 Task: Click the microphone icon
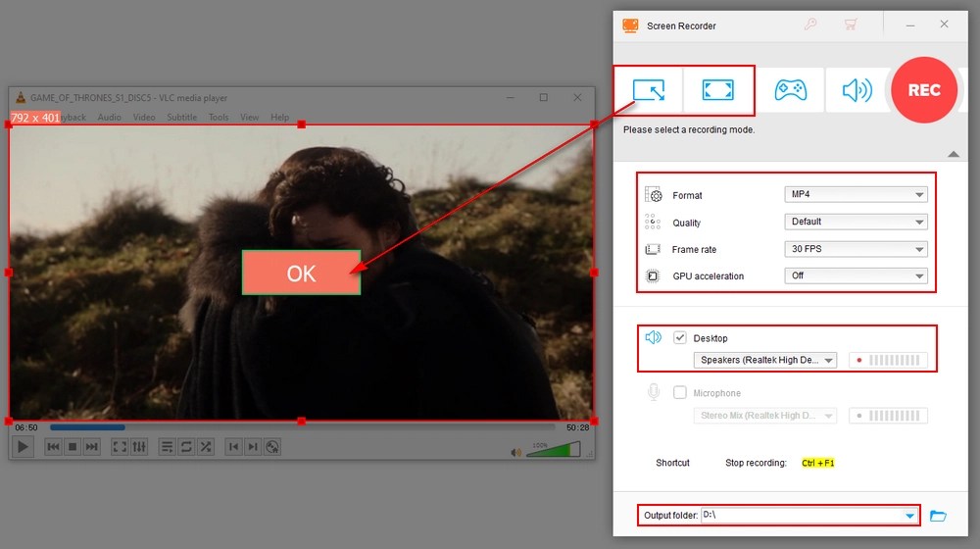pyautogui.click(x=654, y=392)
